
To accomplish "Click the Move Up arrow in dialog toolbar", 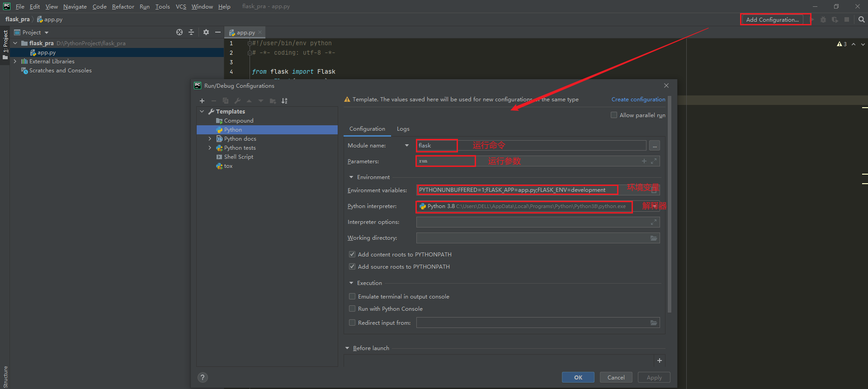I will [249, 101].
